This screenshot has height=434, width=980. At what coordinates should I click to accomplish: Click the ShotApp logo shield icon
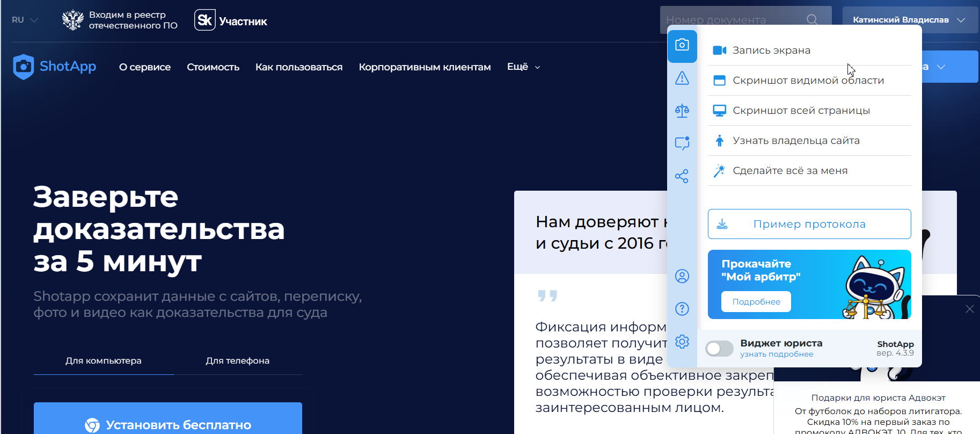[x=23, y=67]
